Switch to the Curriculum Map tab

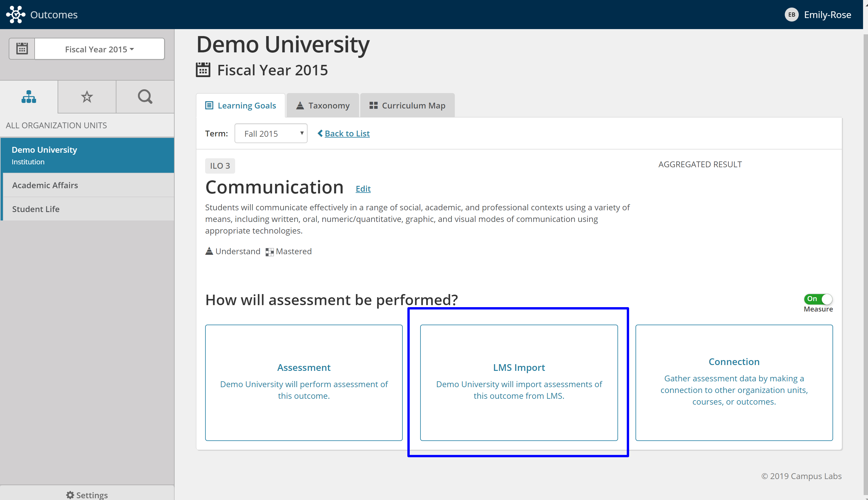[x=407, y=105]
